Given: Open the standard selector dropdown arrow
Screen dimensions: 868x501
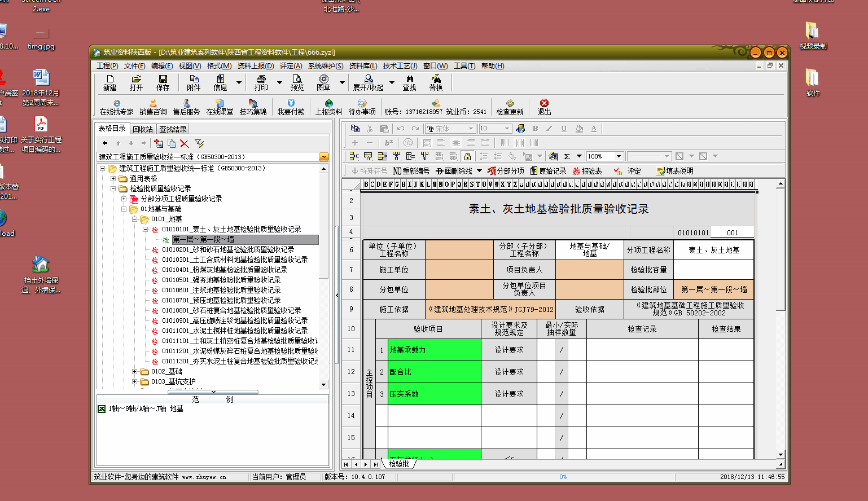Looking at the screenshot, I should tap(323, 157).
